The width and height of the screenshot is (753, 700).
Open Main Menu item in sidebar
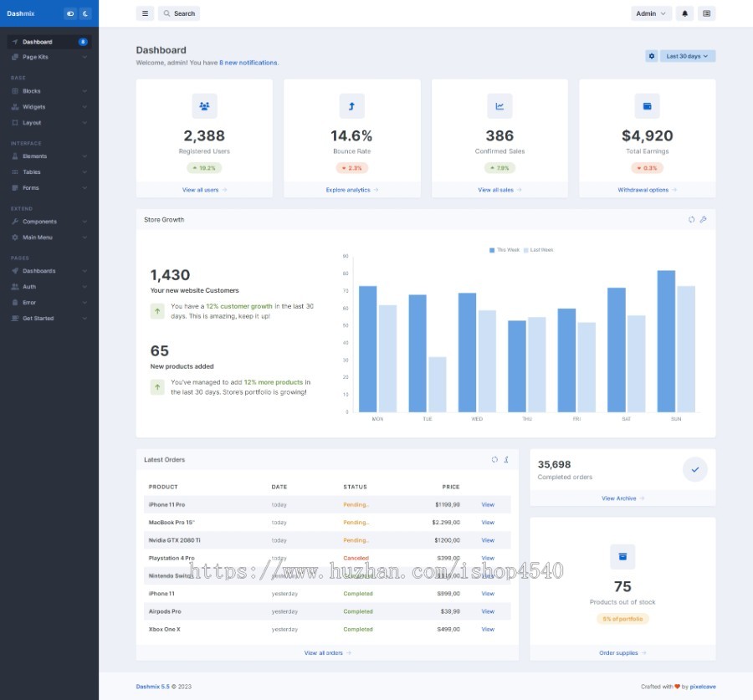pos(49,238)
